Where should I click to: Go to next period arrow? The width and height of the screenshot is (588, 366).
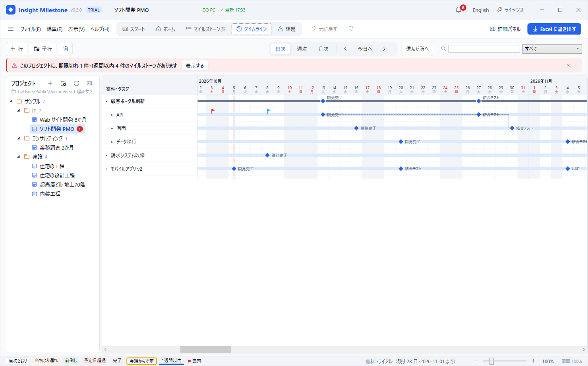[x=384, y=49]
